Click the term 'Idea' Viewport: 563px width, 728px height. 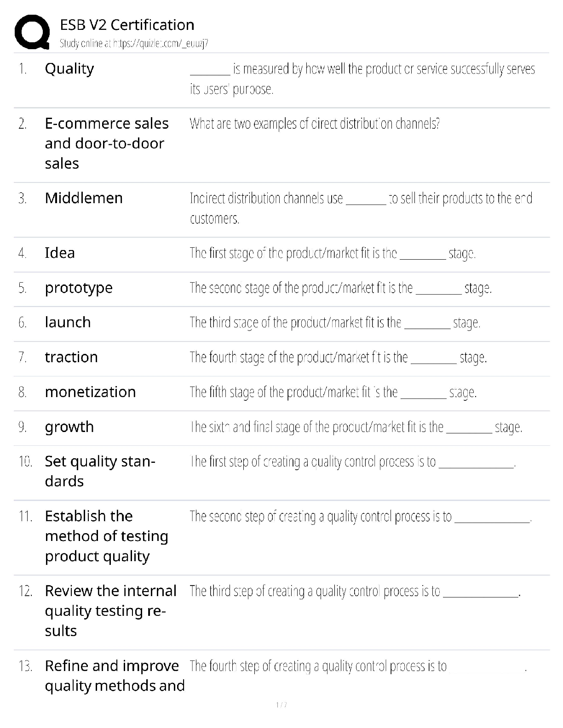pos(60,253)
